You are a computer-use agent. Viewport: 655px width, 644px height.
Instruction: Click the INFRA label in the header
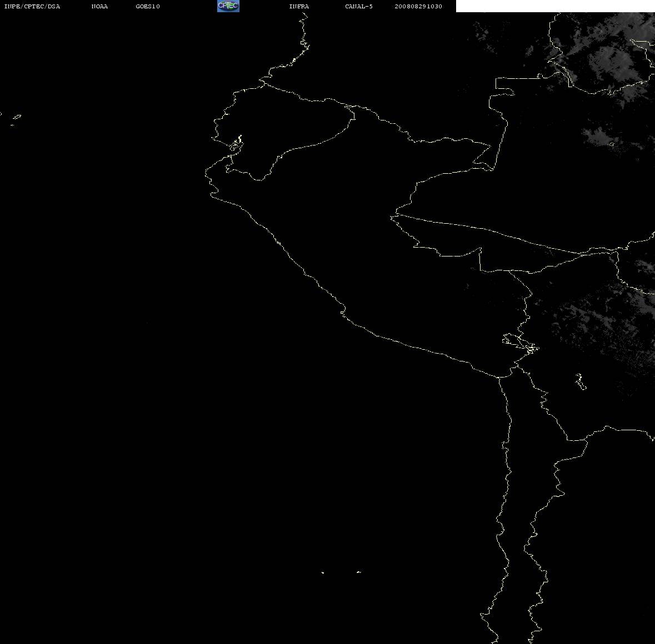[299, 6]
